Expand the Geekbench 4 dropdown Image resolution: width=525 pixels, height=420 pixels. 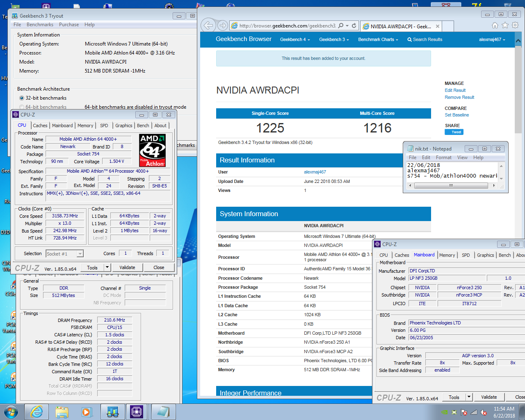(295, 39)
